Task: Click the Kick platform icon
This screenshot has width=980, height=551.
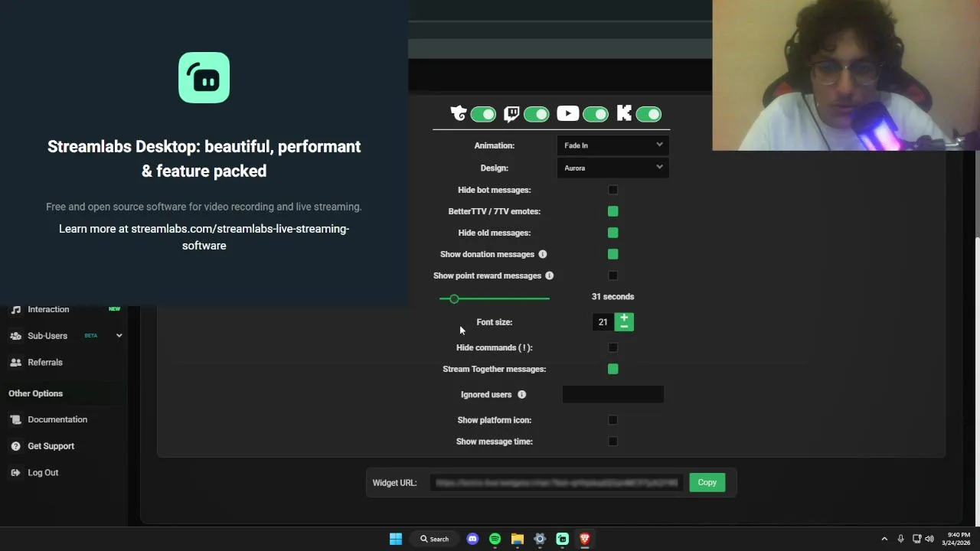Action: click(624, 114)
